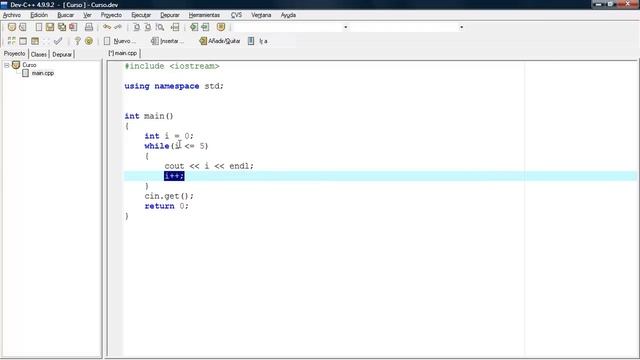Click the round yellow About icon

[89, 41]
